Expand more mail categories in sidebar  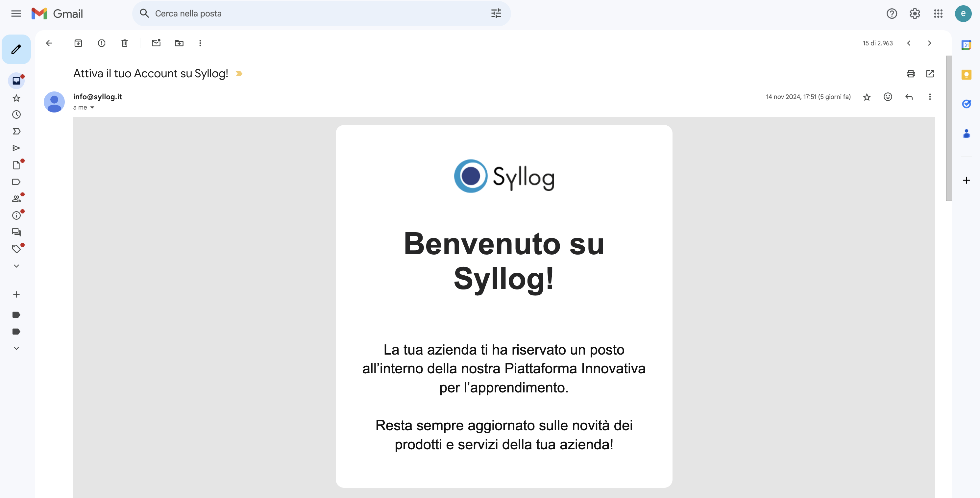click(x=16, y=266)
